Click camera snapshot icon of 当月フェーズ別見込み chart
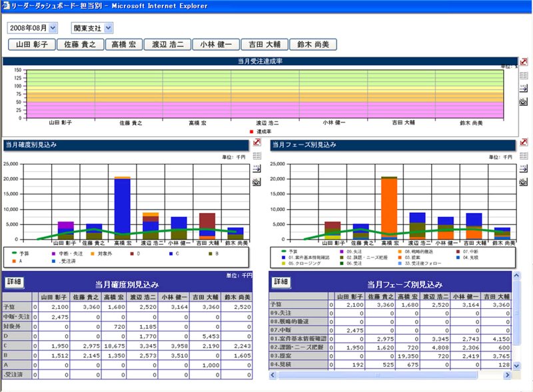 [524, 182]
